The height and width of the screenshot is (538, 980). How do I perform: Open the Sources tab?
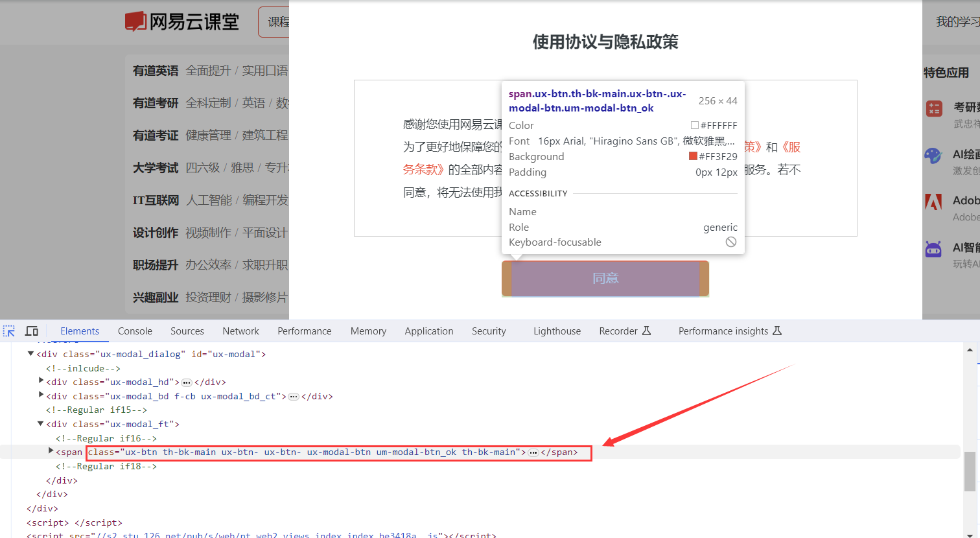[x=187, y=331]
